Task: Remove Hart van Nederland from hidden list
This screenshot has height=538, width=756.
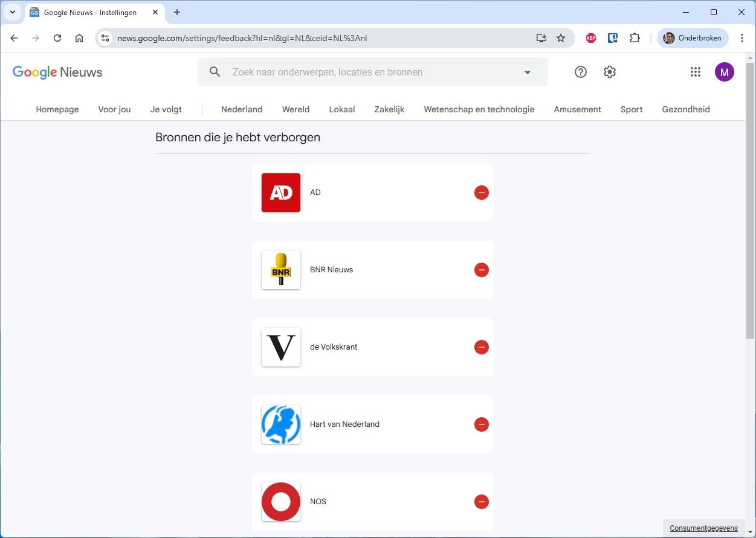Action: 482,424
